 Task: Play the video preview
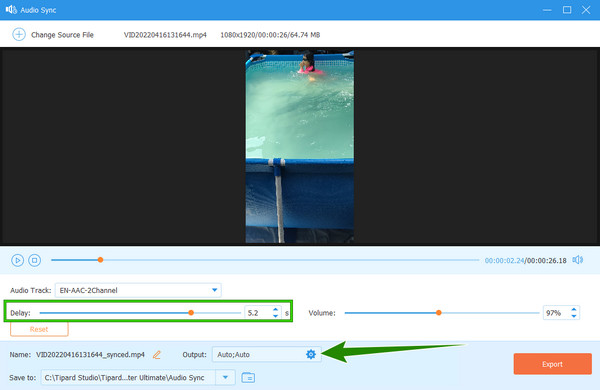coord(17,260)
